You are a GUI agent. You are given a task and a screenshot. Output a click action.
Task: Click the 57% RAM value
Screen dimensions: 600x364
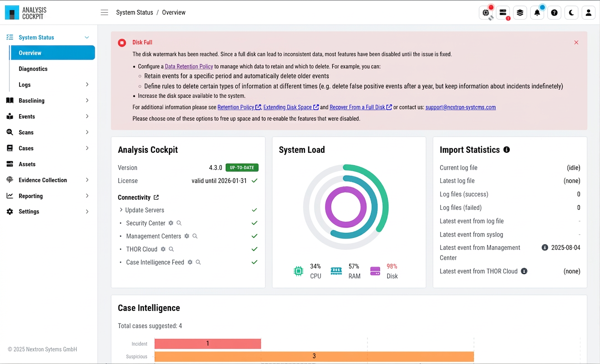click(x=354, y=266)
